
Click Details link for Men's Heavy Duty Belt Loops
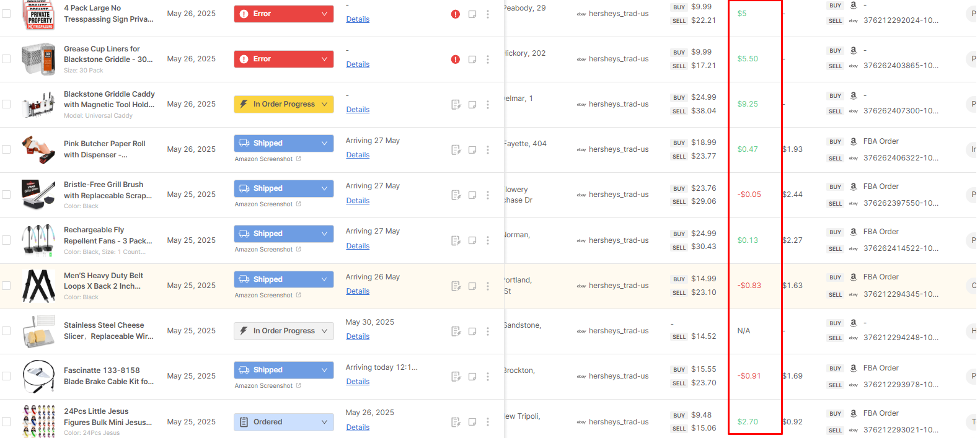tap(358, 291)
